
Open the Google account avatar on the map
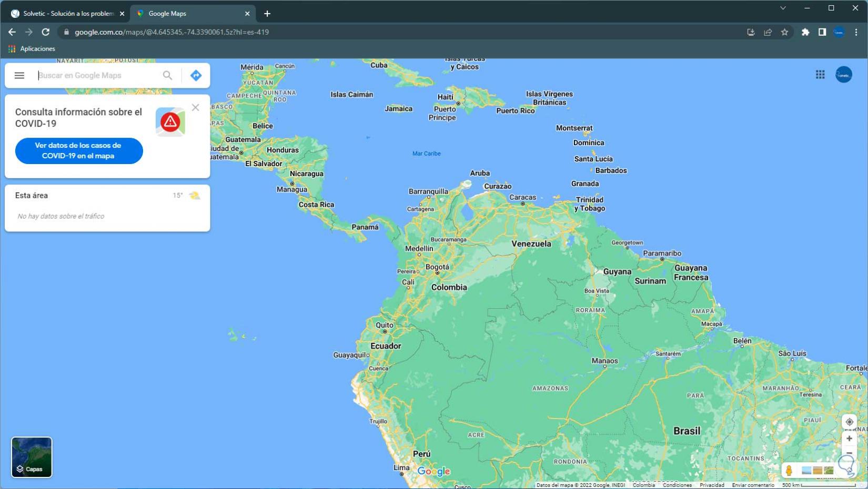(x=844, y=75)
